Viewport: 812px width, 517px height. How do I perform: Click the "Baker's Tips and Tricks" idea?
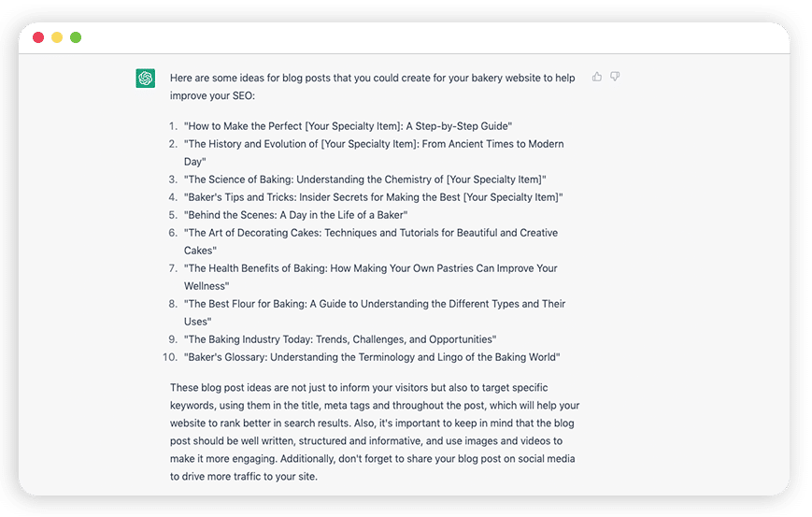click(374, 197)
